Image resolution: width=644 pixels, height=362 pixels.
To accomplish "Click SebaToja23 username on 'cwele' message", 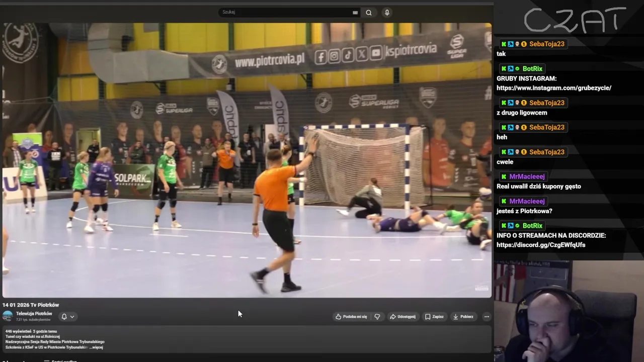I will (547, 152).
